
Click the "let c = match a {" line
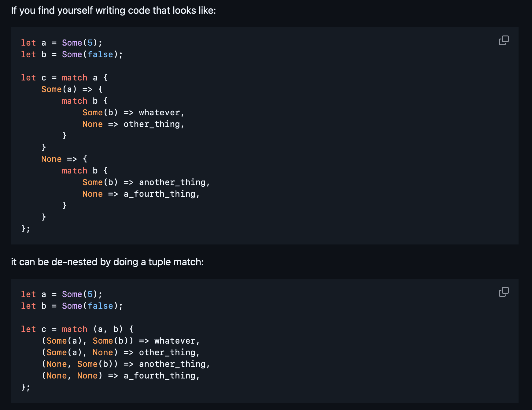pos(64,78)
